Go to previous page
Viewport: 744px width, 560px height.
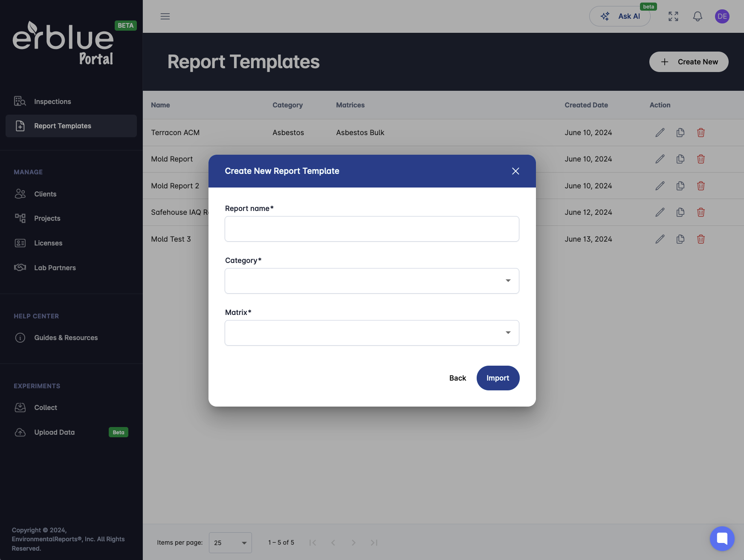click(x=333, y=543)
